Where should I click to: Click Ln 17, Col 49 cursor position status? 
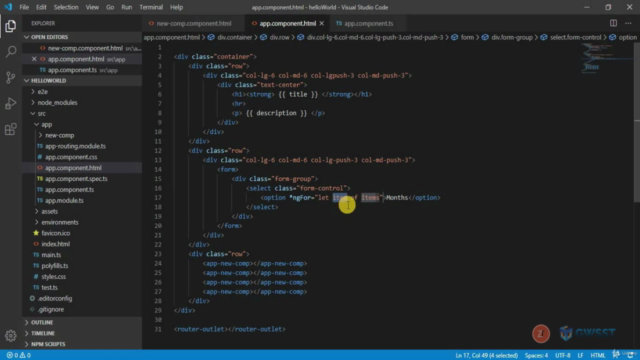[x=487, y=355]
